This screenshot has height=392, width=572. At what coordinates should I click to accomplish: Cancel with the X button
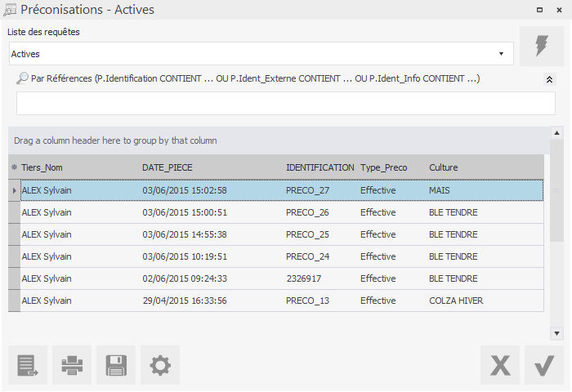[500, 365]
